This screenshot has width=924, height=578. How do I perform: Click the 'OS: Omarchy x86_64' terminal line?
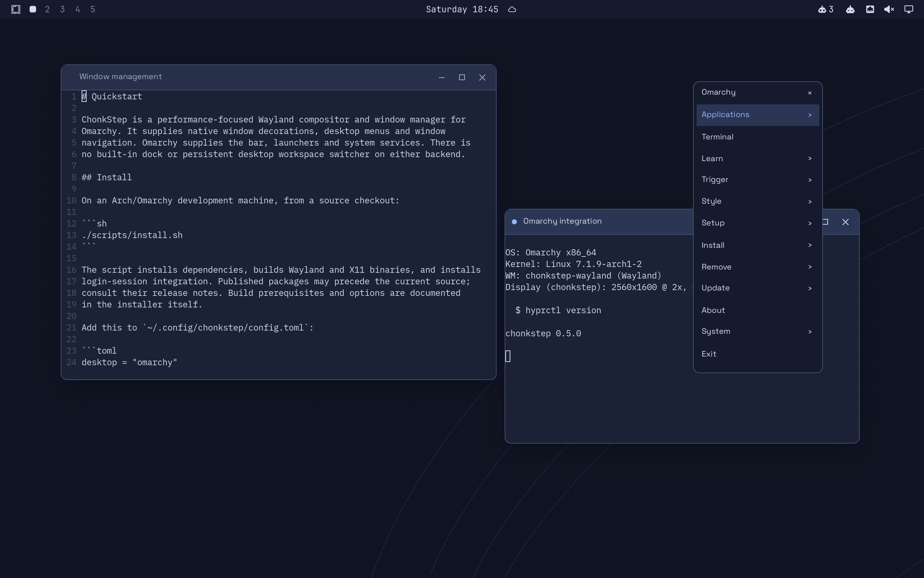pyautogui.click(x=550, y=253)
